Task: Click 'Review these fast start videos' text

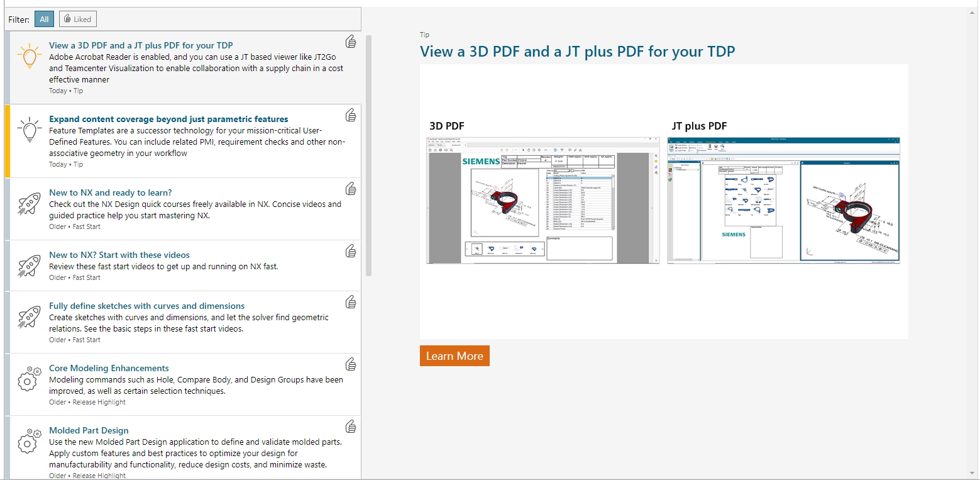Action: tap(163, 266)
